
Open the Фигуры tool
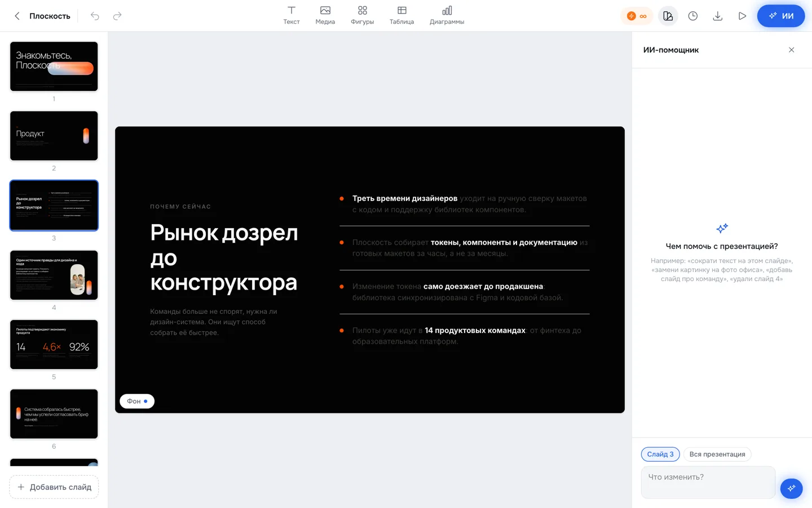[362, 15]
